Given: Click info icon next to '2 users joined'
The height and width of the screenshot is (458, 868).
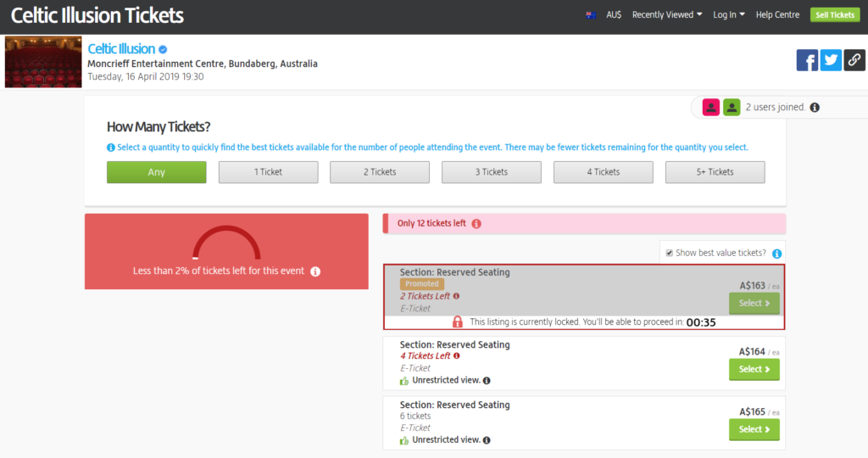Looking at the screenshot, I should pos(815,108).
